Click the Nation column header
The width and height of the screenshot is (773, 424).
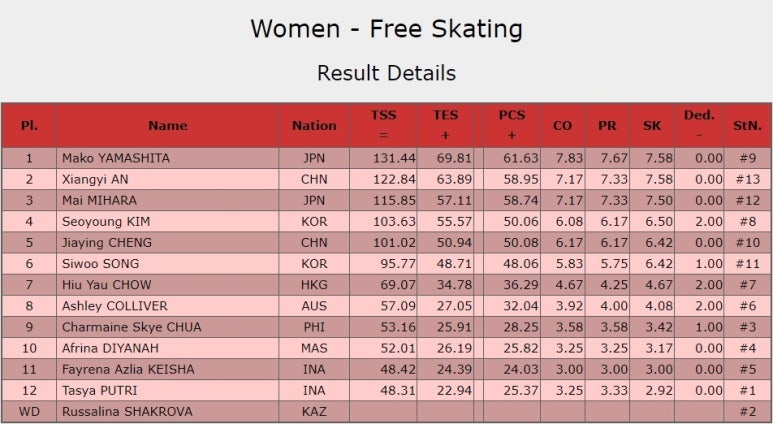point(314,125)
